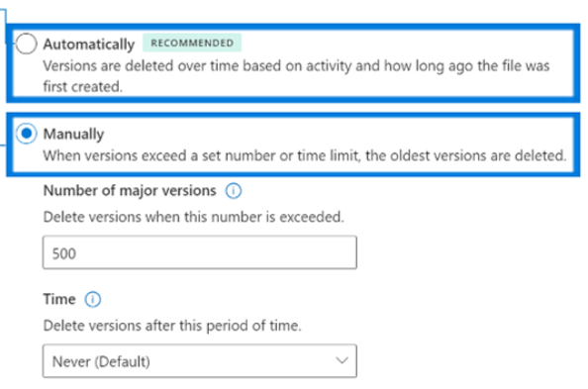
Task: Click the 'When versions exceed a set number' description
Action: click(x=305, y=155)
